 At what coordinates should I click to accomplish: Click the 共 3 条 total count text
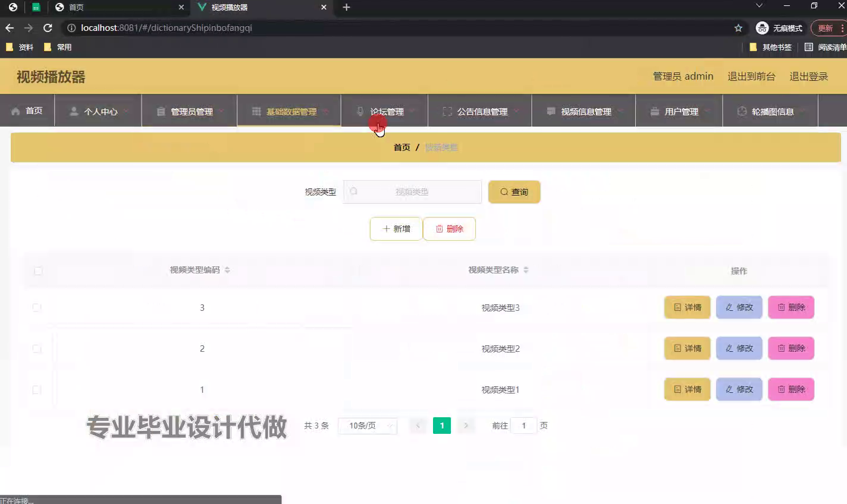point(316,426)
